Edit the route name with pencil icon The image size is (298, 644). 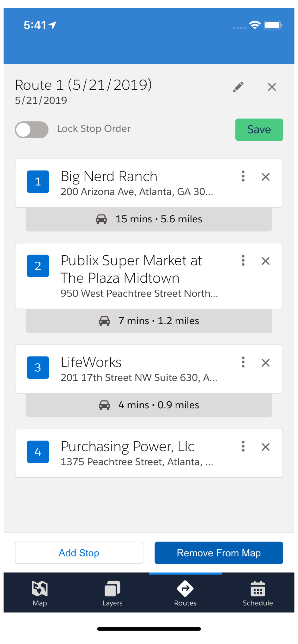(238, 87)
